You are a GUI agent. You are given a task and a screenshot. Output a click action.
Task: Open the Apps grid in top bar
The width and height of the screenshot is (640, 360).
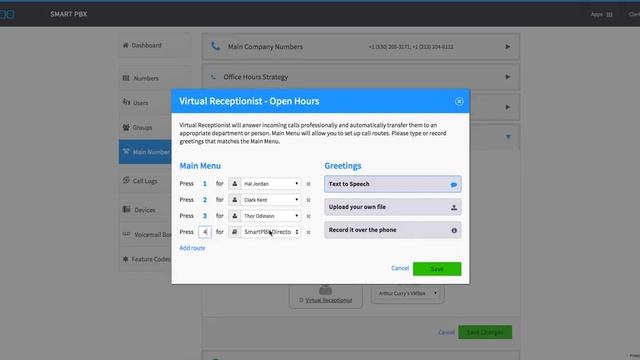(601, 14)
